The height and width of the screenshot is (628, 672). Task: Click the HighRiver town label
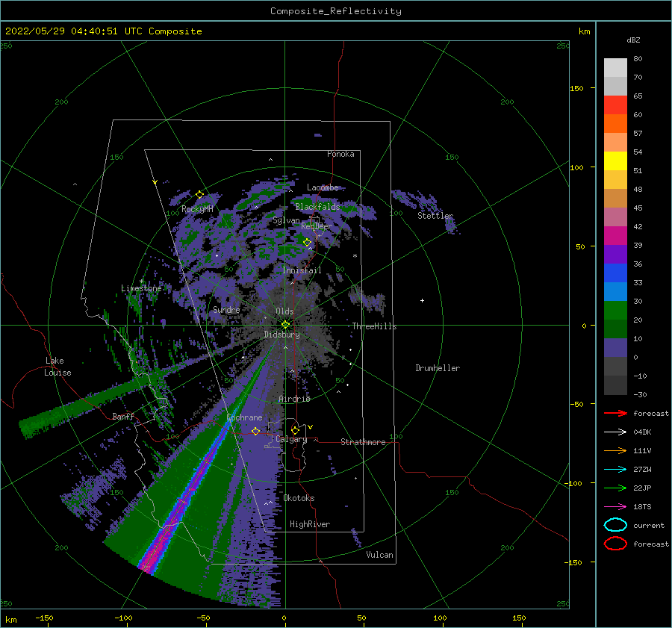click(310, 524)
